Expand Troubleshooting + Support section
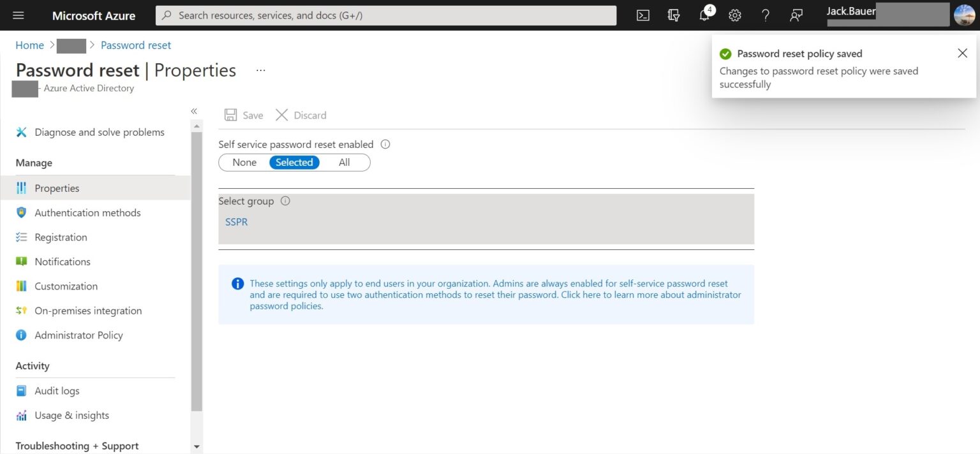The image size is (980, 454). 77,445
